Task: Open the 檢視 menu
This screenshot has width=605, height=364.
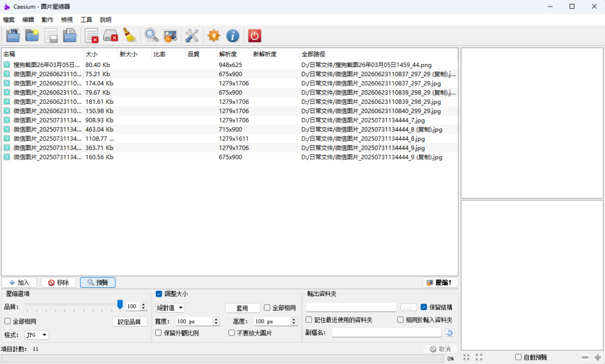Action: click(x=67, y=20)
